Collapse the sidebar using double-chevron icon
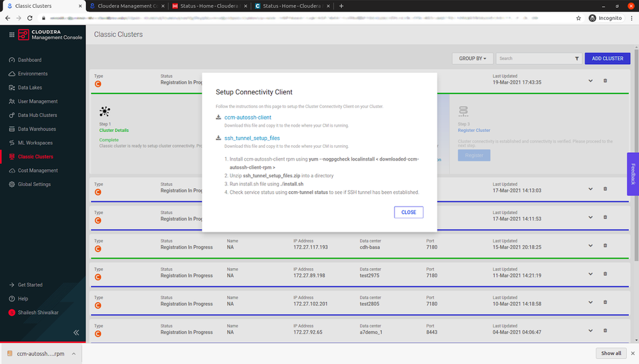Viewport: 639px width, 364px height. [x=76, y=332]
